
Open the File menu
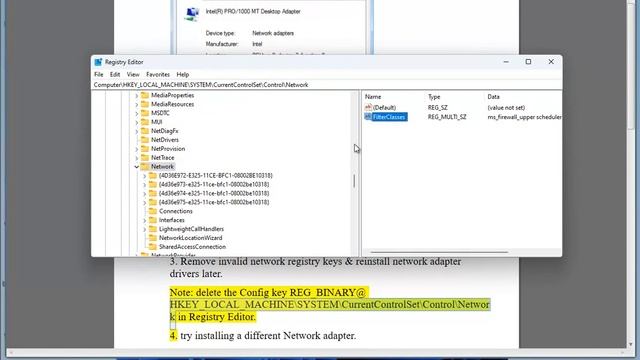coord(99,74)
